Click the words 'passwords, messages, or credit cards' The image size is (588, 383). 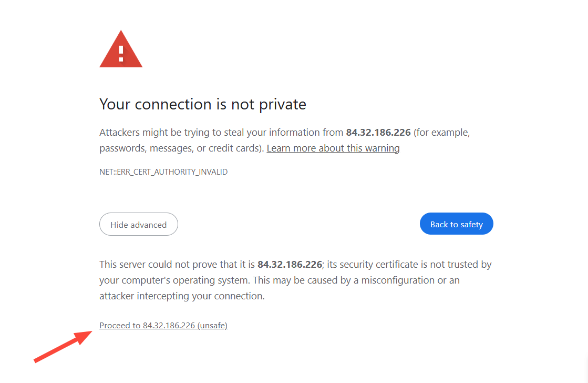click(180, 148)
